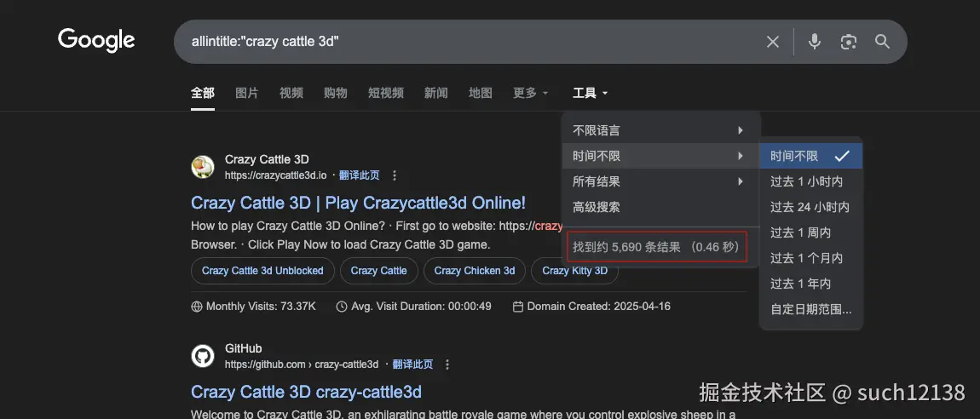
Task: Click the Domain Created: 2025-04-16 text
Action: [599, 307]
